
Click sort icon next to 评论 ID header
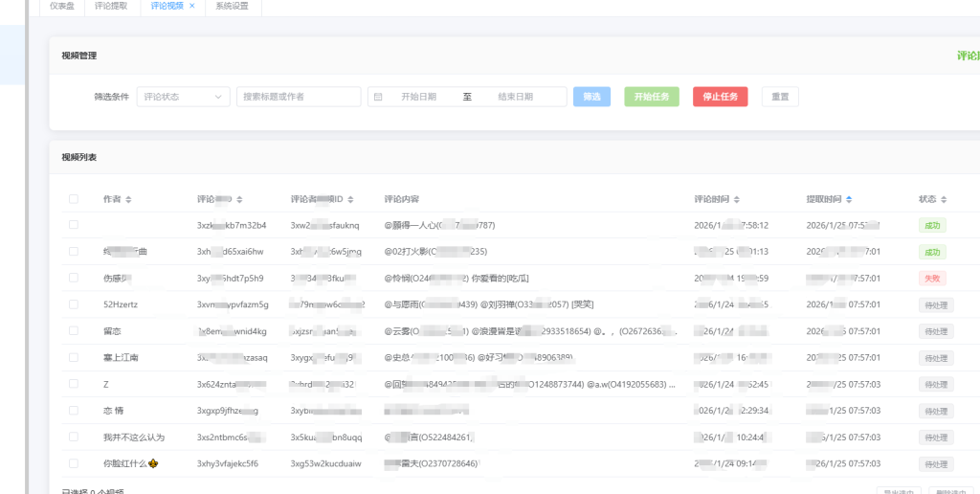click(239, 199)
